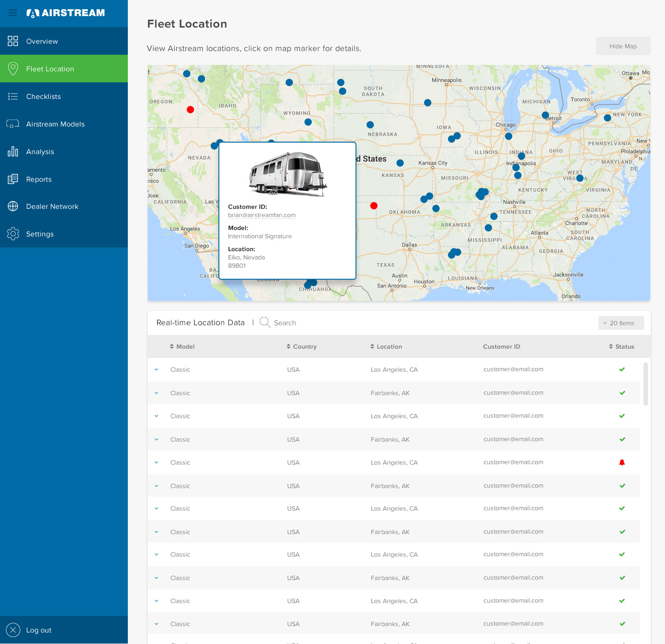Click the Airstream trailer thumbnail in popup
Image resolution: width=665 pixels, height=644 pixels.
point(288,174)
